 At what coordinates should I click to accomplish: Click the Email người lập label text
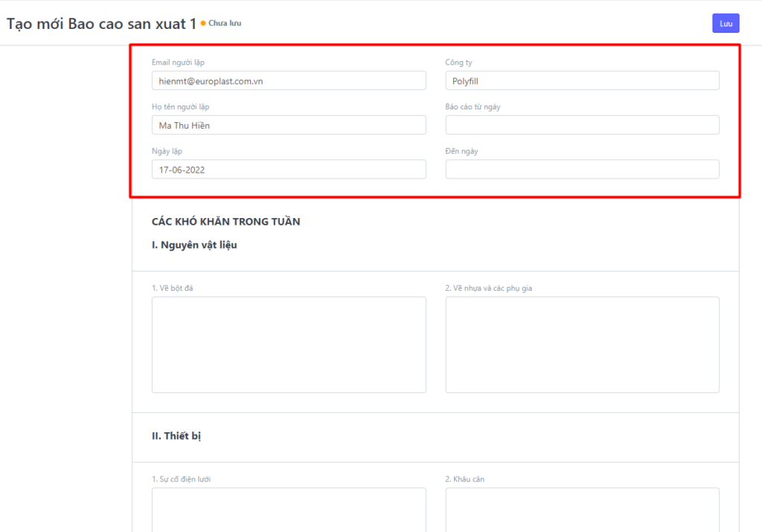point(178,63)
